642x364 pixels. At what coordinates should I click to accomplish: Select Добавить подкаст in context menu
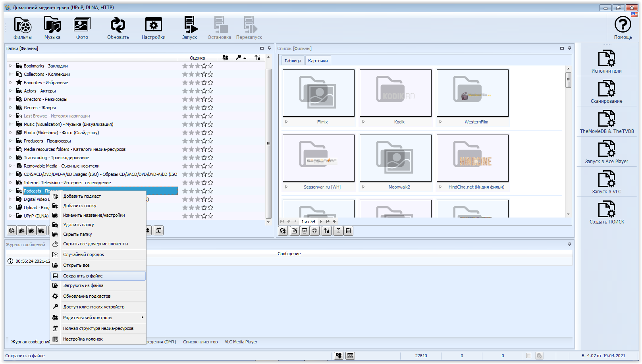pyautogui.click(x=82, y=196)
